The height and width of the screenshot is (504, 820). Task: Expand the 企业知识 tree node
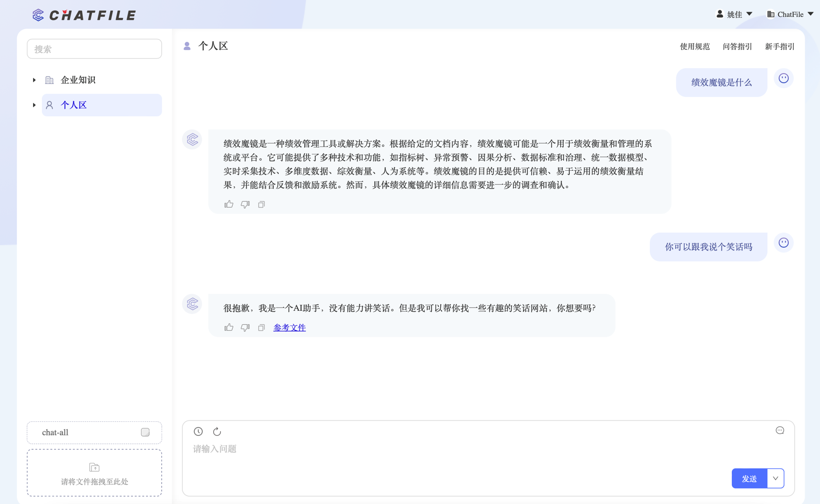[x=34, y=80]
